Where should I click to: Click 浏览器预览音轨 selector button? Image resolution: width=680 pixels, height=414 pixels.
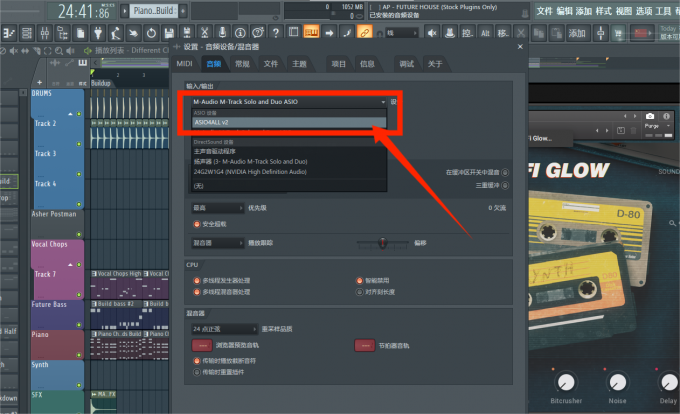[x=202, y=345]
